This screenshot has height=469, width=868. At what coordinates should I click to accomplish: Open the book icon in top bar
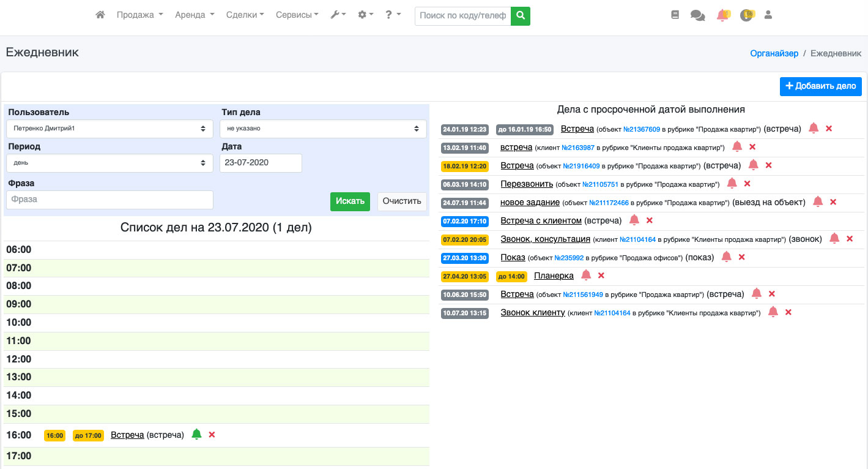[675, 15]
